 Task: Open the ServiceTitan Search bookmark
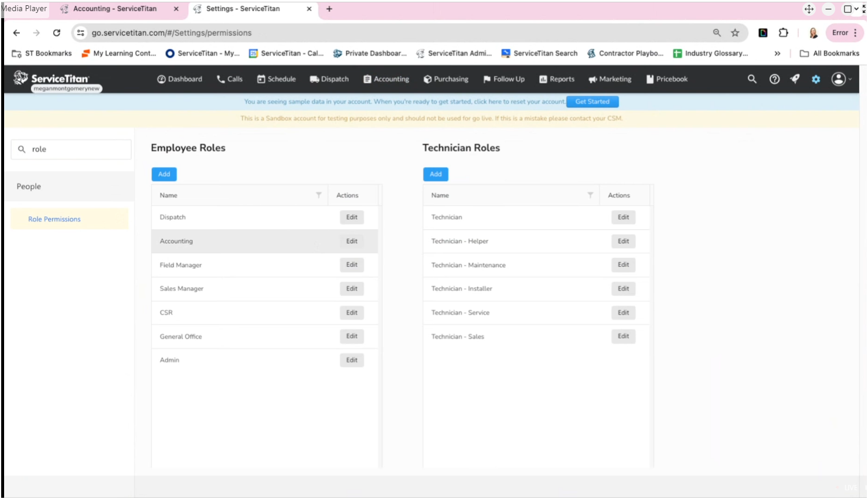[539, 53]
